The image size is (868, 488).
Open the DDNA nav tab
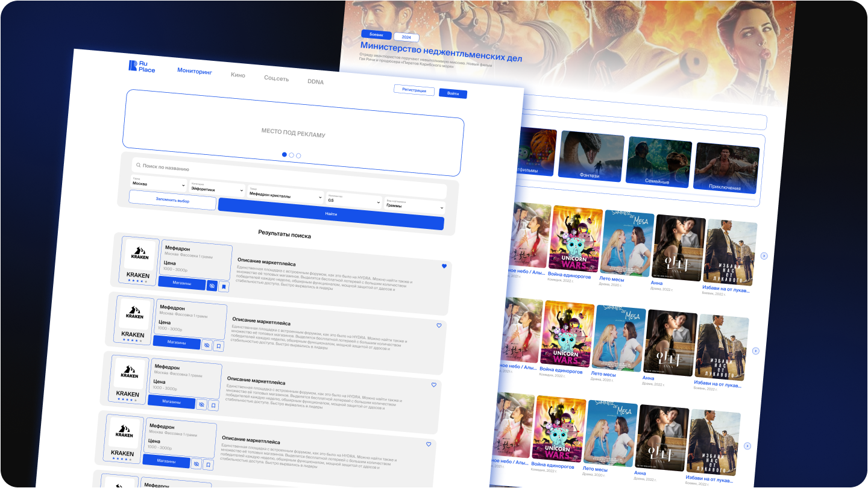click(315, 81)
